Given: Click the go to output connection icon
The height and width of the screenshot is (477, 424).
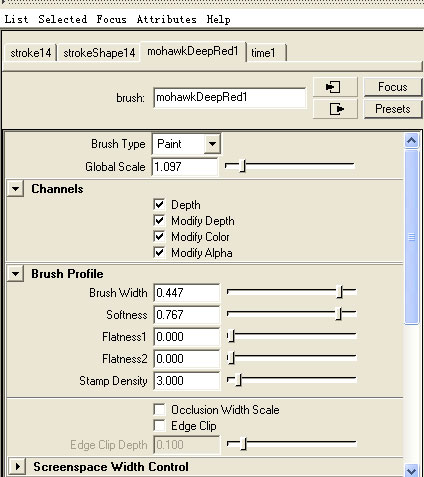Looking at the screenshot, I should click(335, 109).
